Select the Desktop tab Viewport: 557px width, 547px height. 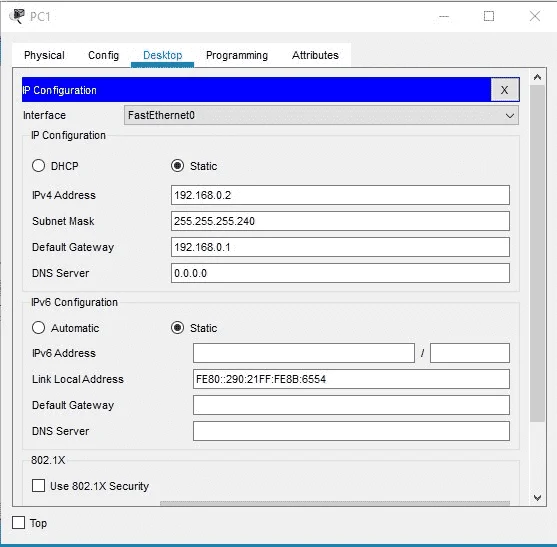click(x=162, y=55)
